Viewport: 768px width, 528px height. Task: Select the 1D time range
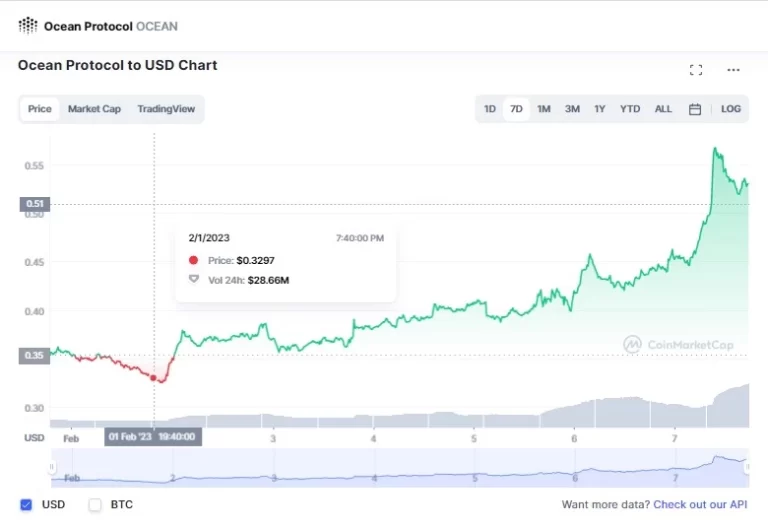coord(490,109)
